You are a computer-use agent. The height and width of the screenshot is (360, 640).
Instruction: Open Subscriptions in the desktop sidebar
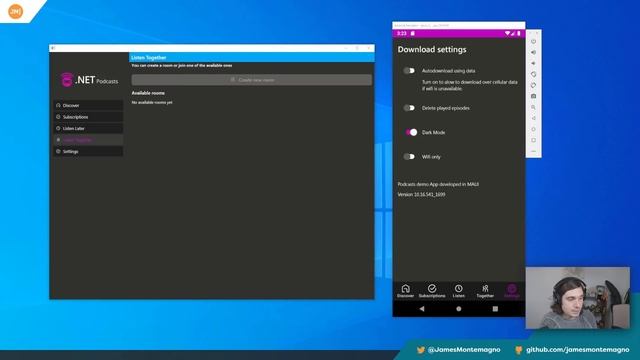(x=88, y=117)
